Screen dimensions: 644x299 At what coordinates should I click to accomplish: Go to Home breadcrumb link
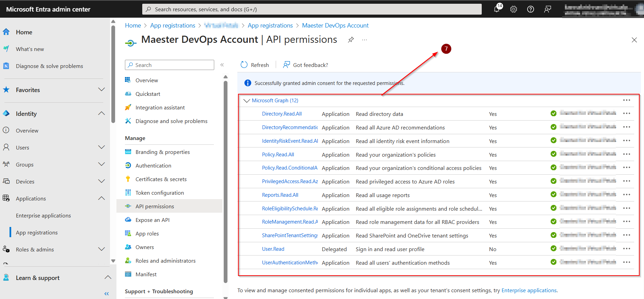(133, 25)
